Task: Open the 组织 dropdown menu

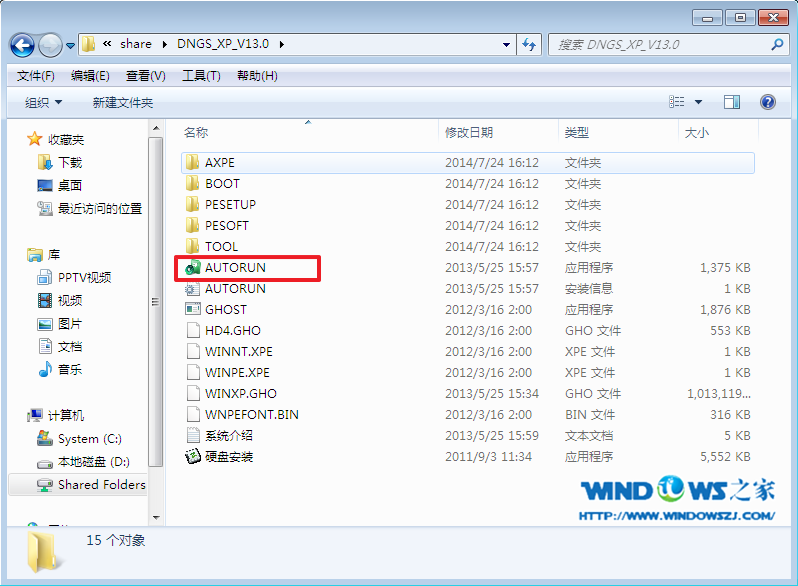Action: (43, 103)
